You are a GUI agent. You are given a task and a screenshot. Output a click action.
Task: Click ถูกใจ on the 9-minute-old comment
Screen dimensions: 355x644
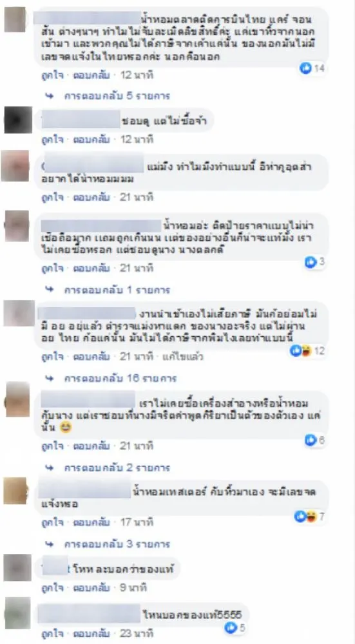click(53, 588)
